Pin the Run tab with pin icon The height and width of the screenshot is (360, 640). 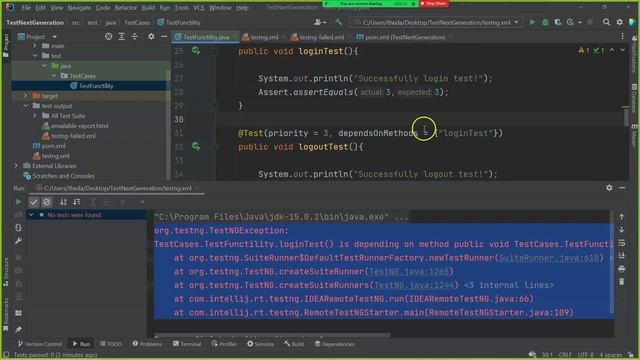(18, 329)
